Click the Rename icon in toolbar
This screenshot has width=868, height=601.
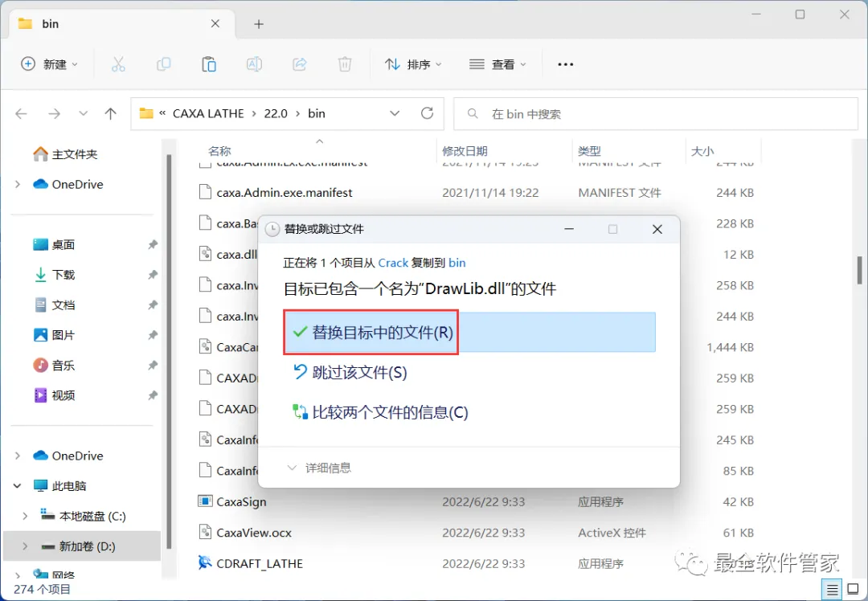click(x=254, y=64)
